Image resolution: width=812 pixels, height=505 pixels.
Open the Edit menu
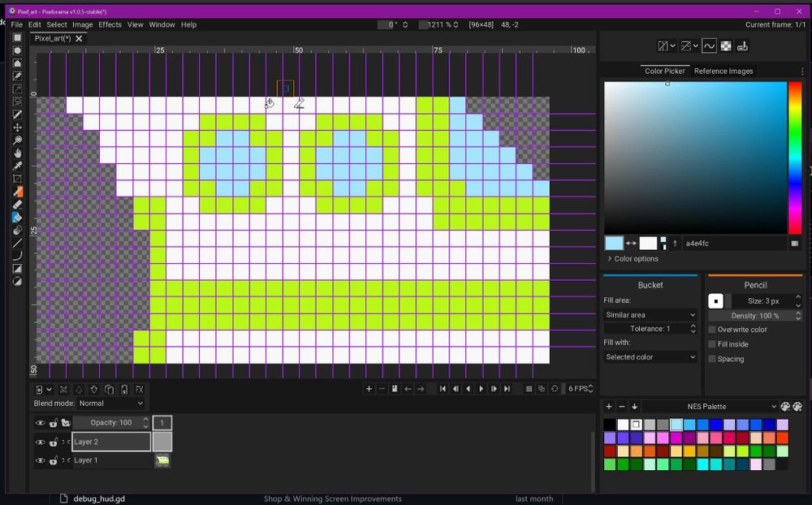click(35, 24)
